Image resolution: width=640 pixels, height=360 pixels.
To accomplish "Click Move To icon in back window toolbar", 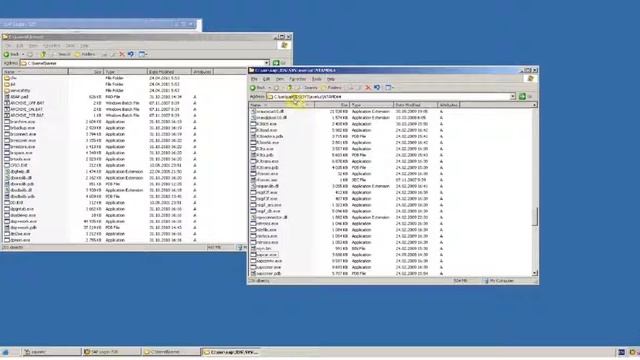I will pyautogui.click(x=104, y=54).
